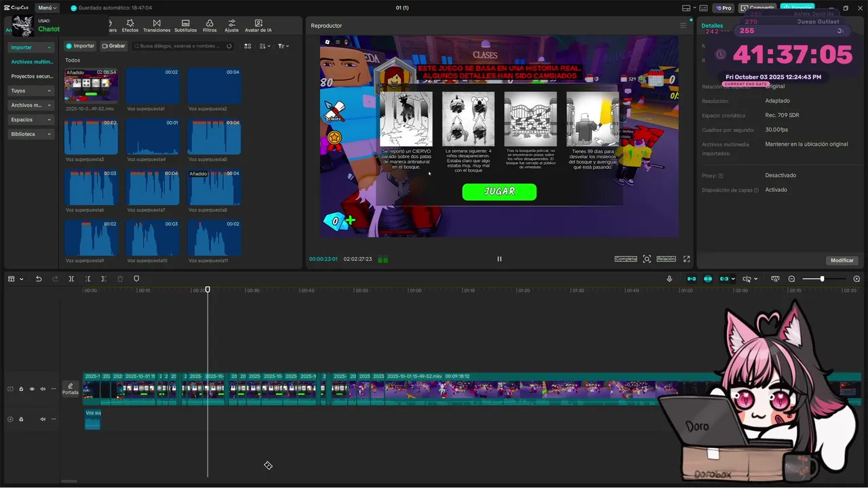Adjust the timeline zoom slider handle
Image resolution: width=868 pixels, height=488 pixels.
coord(822,279)
